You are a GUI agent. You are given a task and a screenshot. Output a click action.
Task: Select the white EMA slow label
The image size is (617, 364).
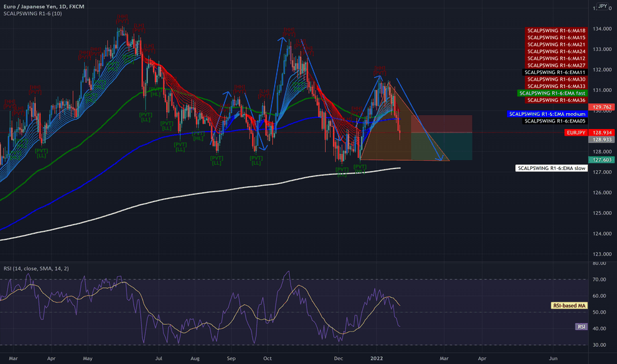(551, 168)
